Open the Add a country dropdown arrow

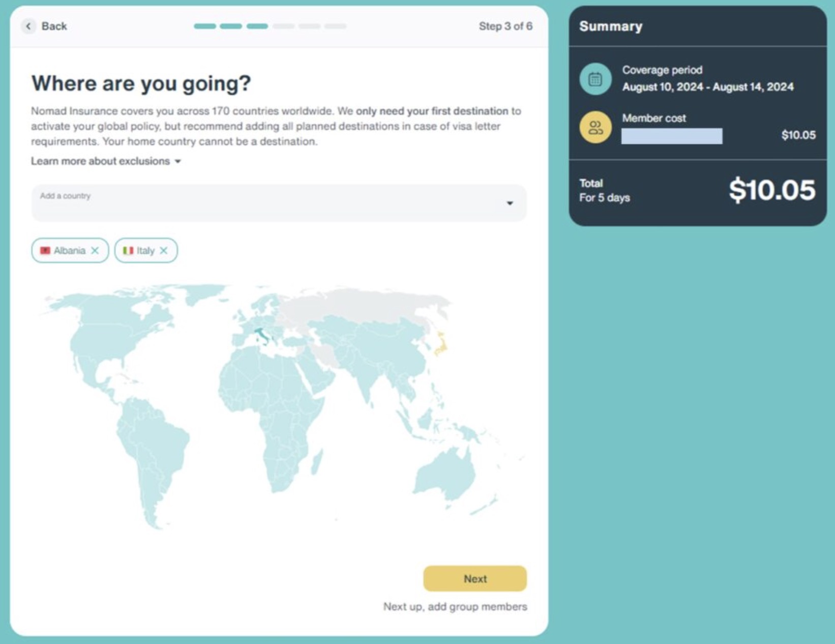(x=510, y=203)
